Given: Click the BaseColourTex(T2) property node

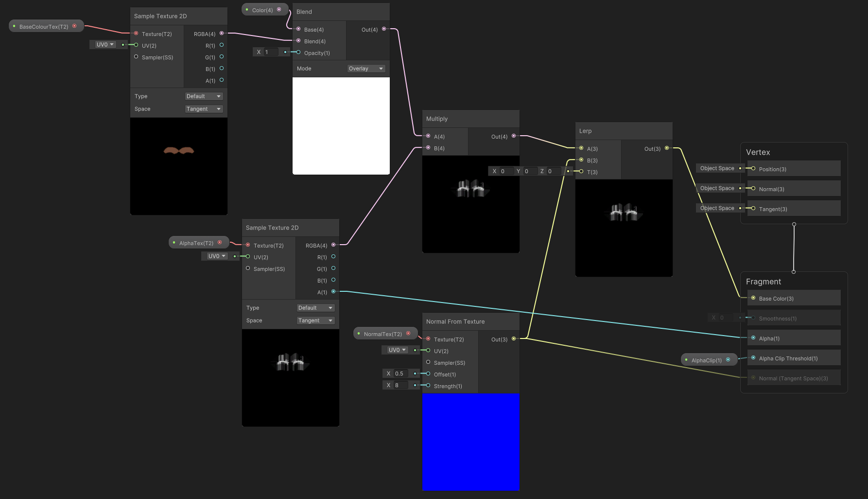Looking at the screenshot, I should [x=46, y=26].
